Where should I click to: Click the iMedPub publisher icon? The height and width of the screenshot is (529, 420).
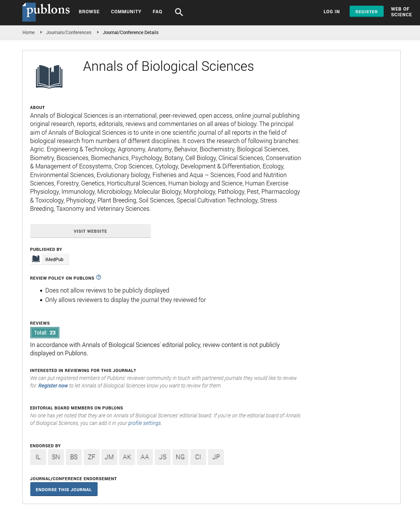click(36, 259)
